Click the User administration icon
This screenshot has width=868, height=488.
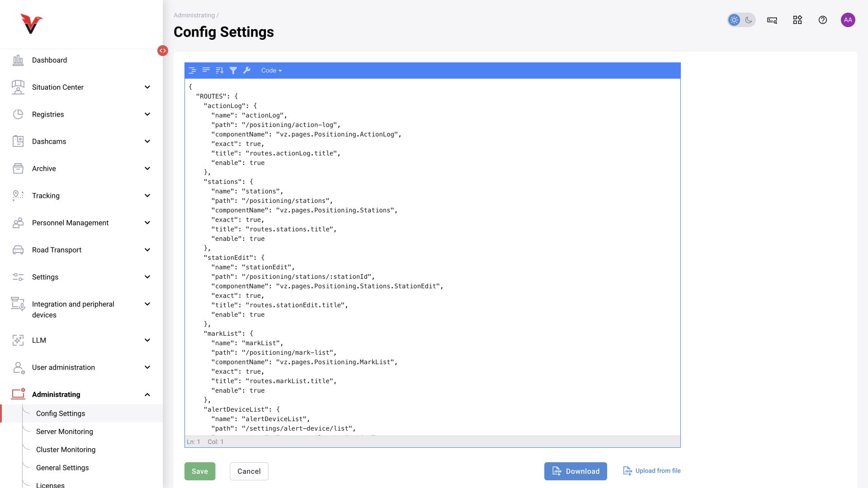(x=18, y=367)
